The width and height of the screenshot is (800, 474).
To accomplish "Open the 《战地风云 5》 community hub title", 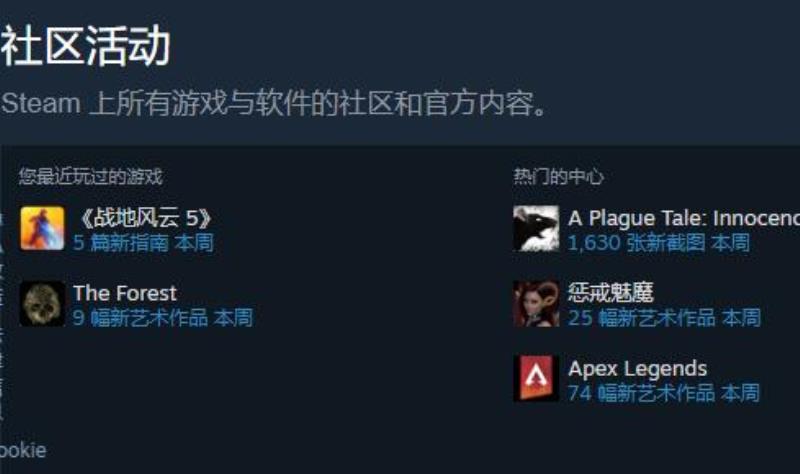I will tap(143, 218).
